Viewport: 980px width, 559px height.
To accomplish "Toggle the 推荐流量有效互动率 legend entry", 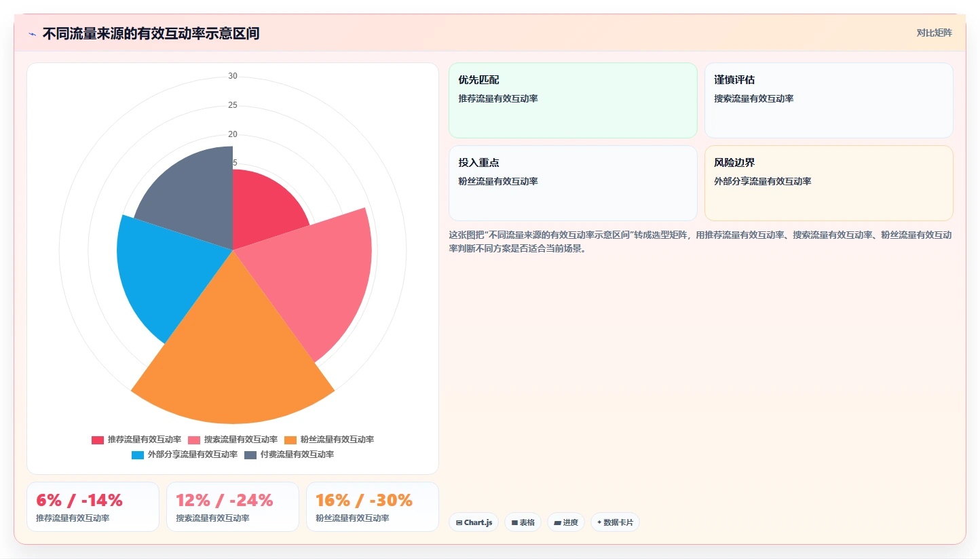I will pos(136,440).
